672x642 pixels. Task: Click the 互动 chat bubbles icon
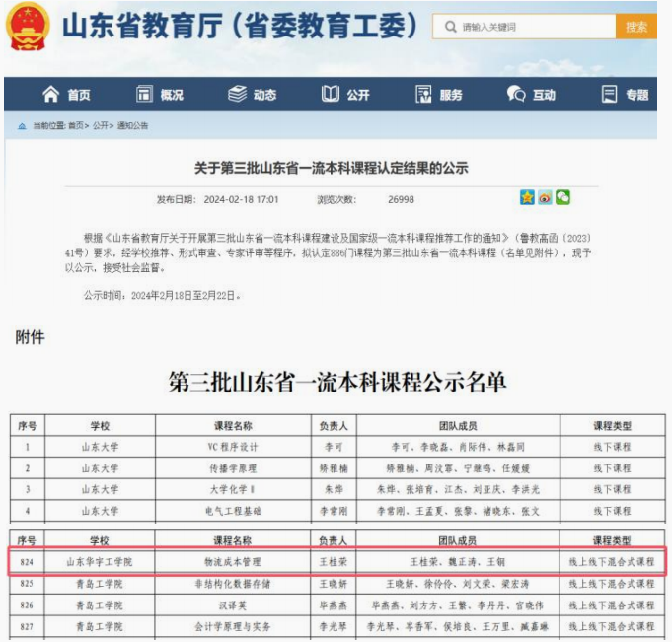click(516, 94)
